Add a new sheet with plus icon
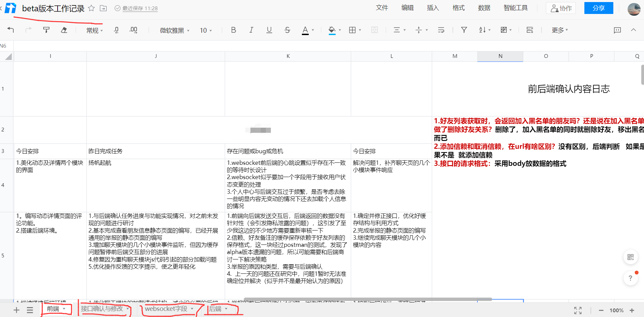644x317 pixels. (16, 310)
